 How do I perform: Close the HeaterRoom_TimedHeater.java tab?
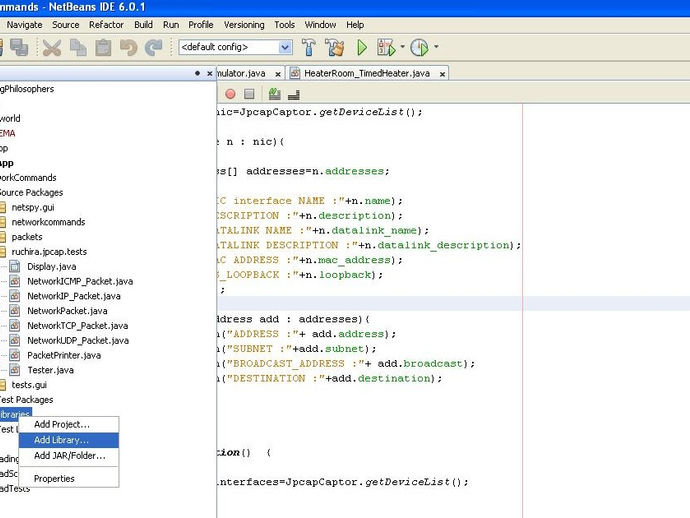[442, 74]
